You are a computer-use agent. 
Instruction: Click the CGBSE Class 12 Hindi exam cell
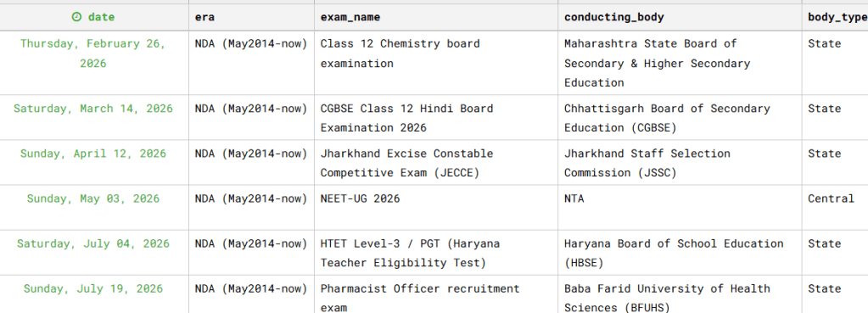coord(435,117)
